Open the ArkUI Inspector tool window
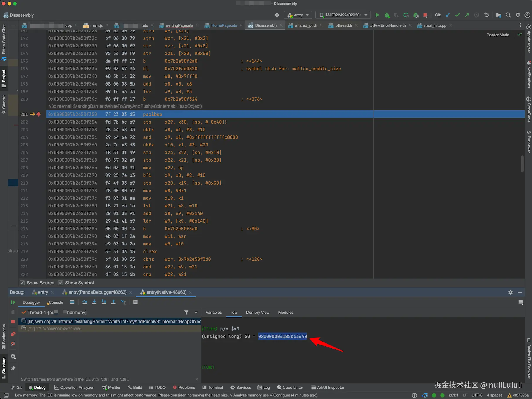Screen dimensions: 532x399 pyautogui.click(x=328, y=388)
